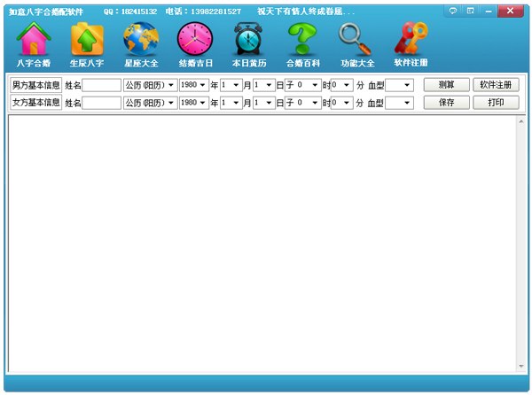This screenshot has width=532, height=395.
Task: Click the 打印 print button
Action: tap(496, 103)
